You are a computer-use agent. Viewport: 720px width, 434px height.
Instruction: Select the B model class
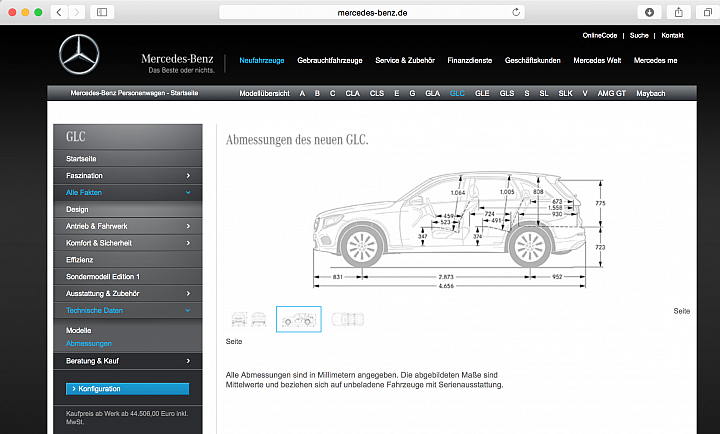[x=317, y=93]
